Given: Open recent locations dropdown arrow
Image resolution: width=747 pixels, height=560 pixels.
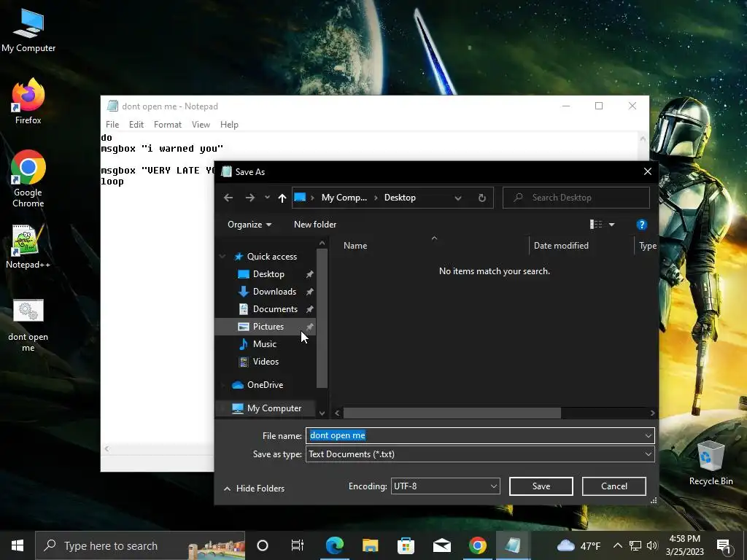Looking at the screenshot, I should pyautogui.click(x=267, y=198).
